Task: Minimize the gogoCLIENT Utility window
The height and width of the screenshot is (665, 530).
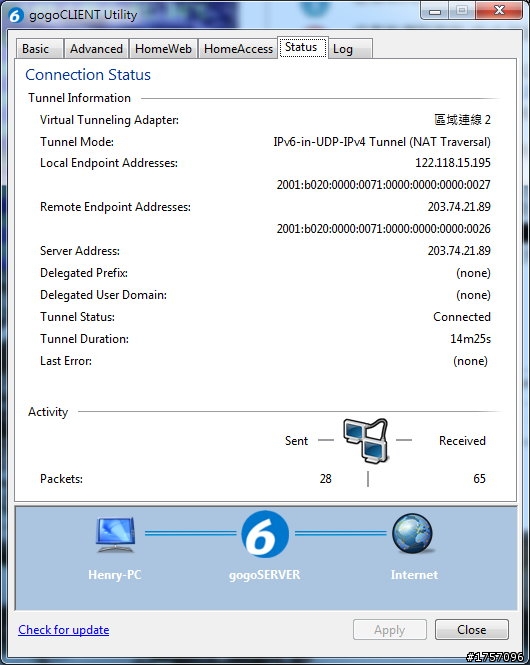Action: (435, 10)
